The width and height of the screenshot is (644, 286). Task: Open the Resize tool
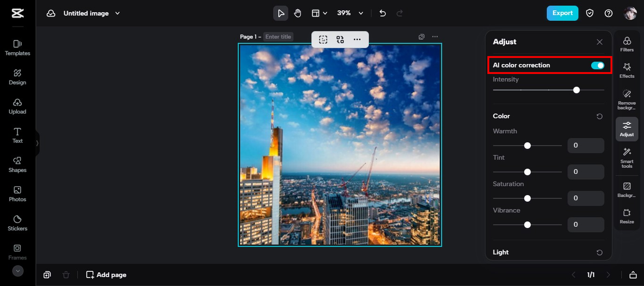[627, 216]
